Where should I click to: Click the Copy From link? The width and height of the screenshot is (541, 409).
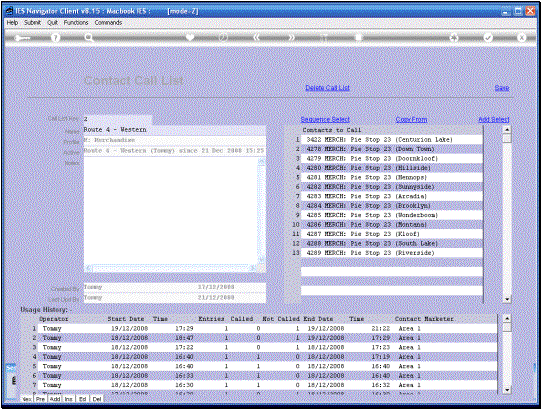tap(411, 119)
